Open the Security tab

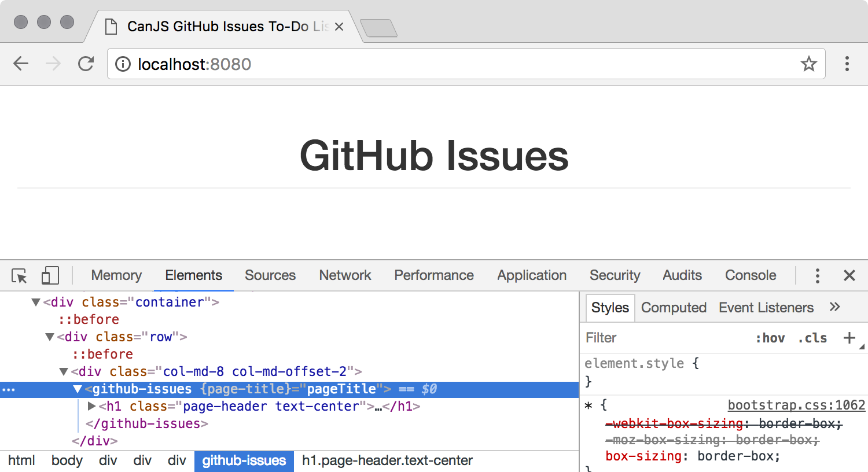[615, 275]
